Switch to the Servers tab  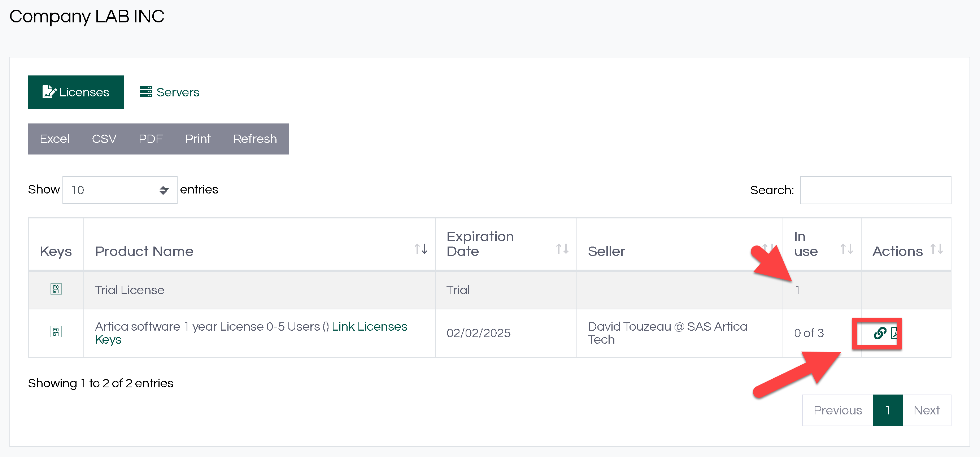click(169, 92)
